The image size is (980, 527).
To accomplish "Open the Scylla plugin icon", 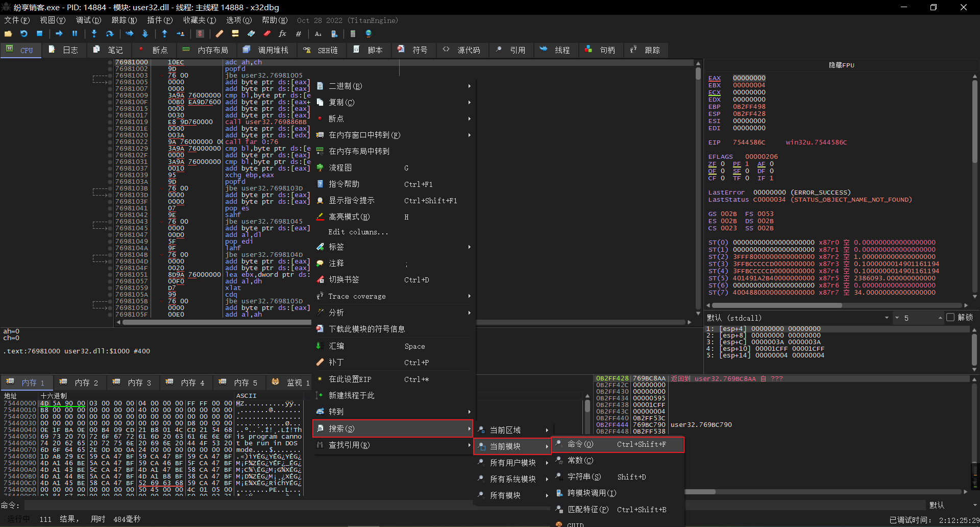I will click(x=200, y=34).
